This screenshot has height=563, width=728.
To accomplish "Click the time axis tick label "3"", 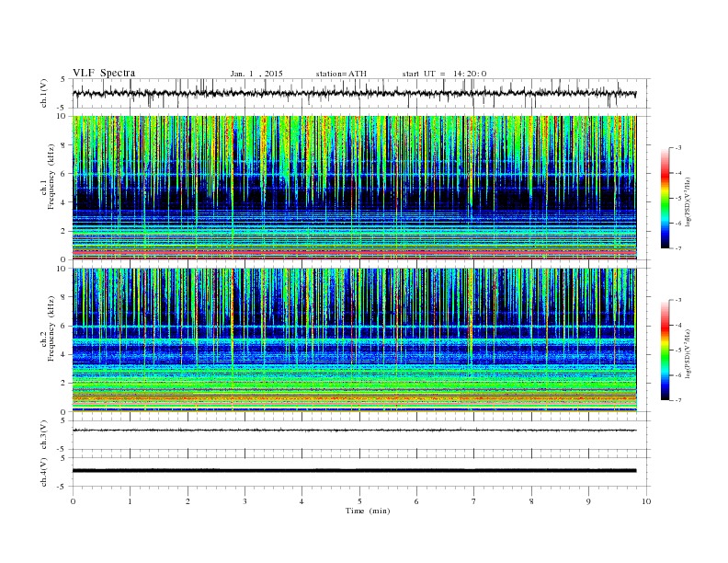I will 245,501.
